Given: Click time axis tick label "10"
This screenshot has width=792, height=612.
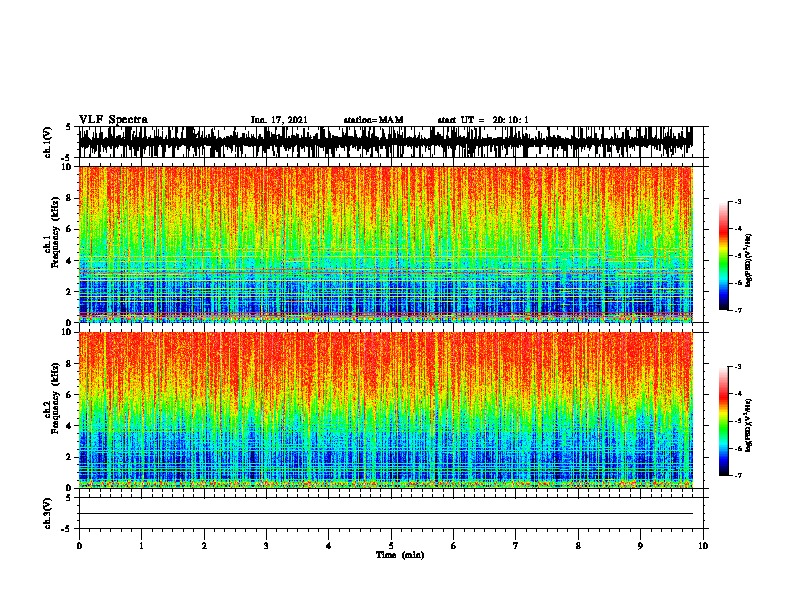Looking at the screenshot, I should click(703, 545).
